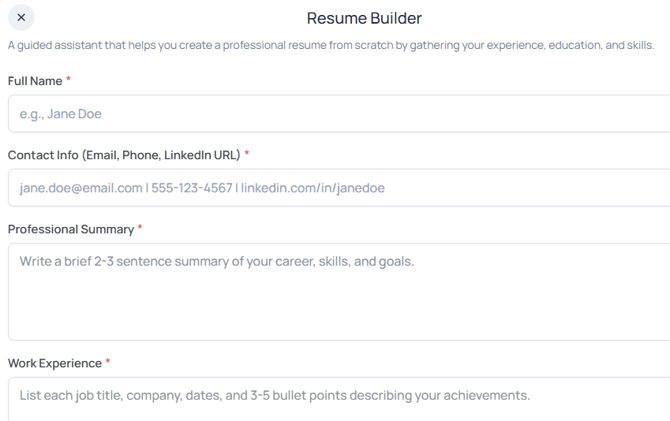Click the guided assistant description text
The image size is (670, 421).
pyautogui.click(x=330, y=45)
